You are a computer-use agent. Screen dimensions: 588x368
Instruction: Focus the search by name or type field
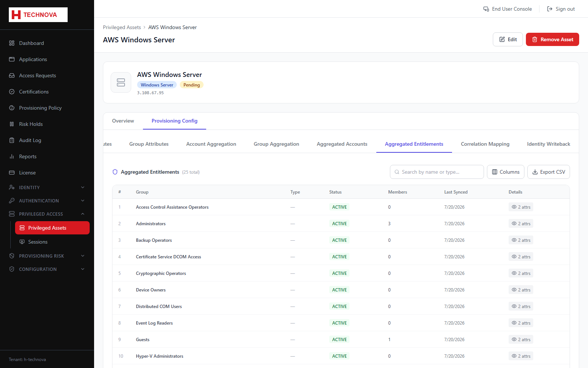click(x=437, y=172)
